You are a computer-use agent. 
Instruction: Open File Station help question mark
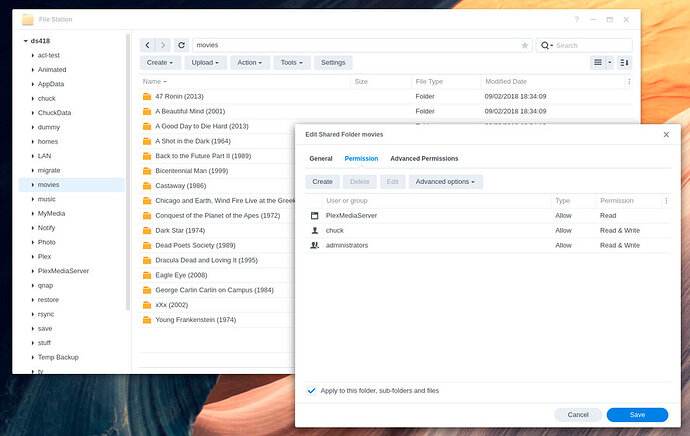pyautogui.click(x=576, y=19)
